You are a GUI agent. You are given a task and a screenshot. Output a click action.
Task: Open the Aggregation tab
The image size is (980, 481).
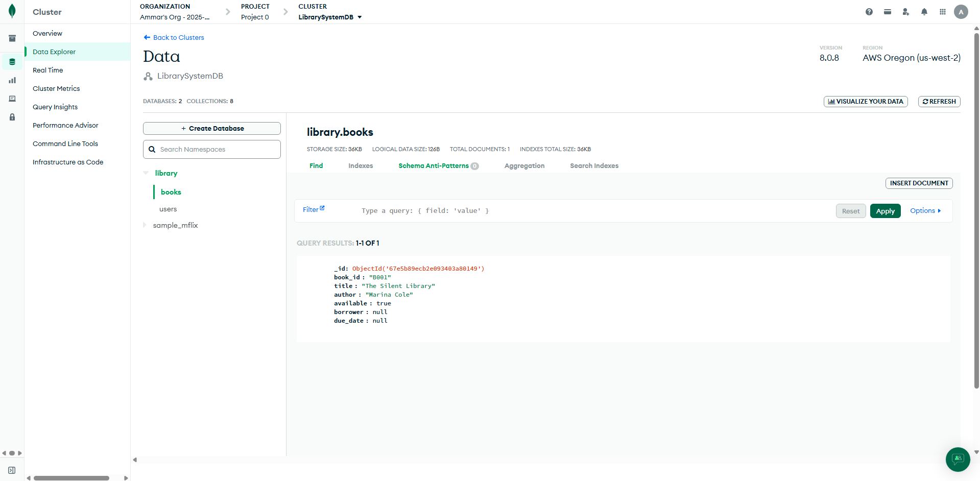524,165
